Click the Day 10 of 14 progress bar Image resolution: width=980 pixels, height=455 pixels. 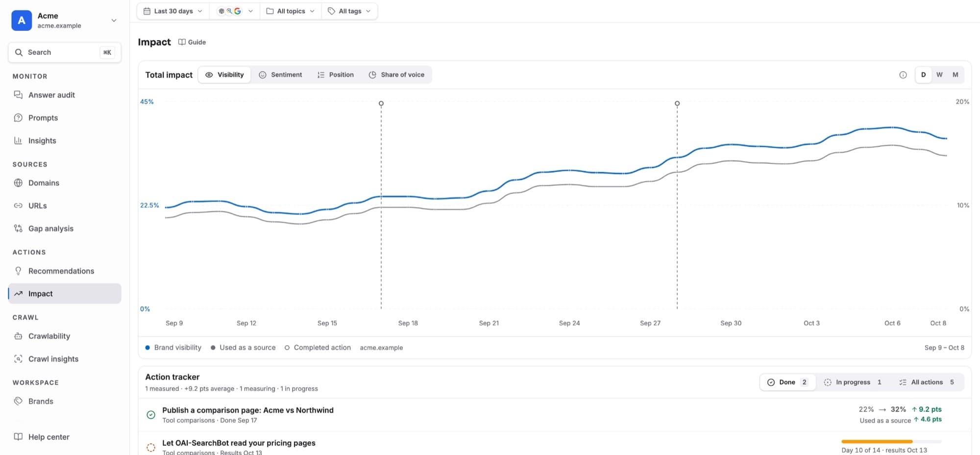(x=891, y=442)
